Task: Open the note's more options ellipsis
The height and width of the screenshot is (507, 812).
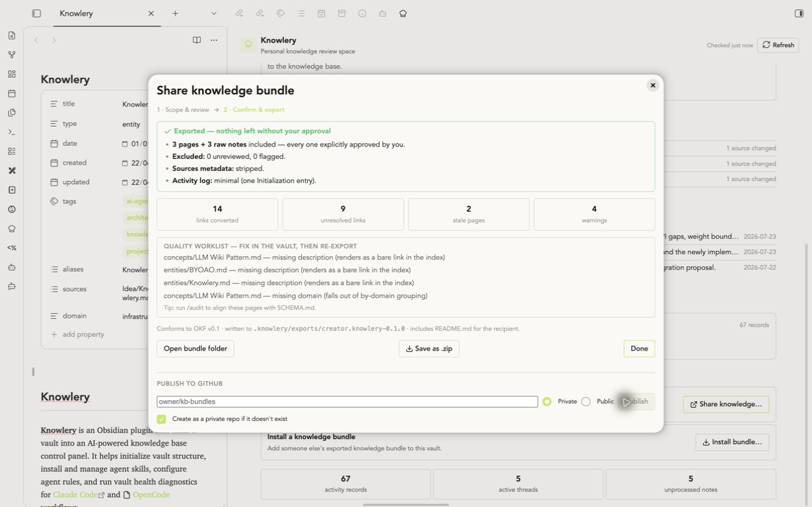Action: point(214,40)
